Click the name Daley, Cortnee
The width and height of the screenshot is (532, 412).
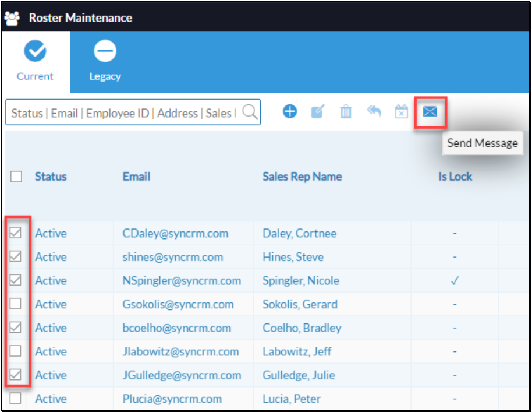tap(300, 233)
